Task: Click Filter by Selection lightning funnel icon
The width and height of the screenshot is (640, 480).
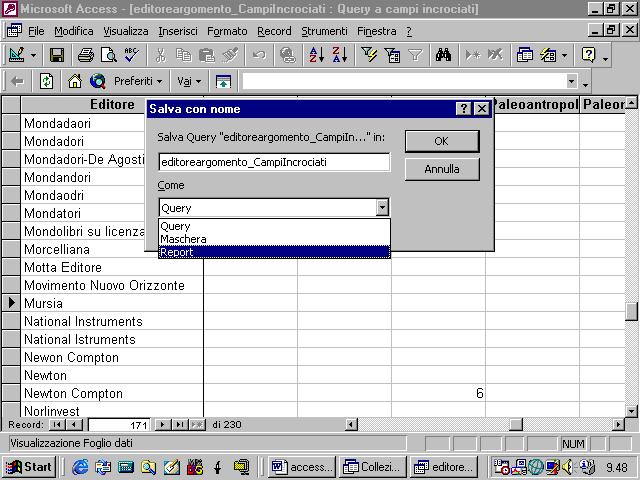Action: pos(369,55)
